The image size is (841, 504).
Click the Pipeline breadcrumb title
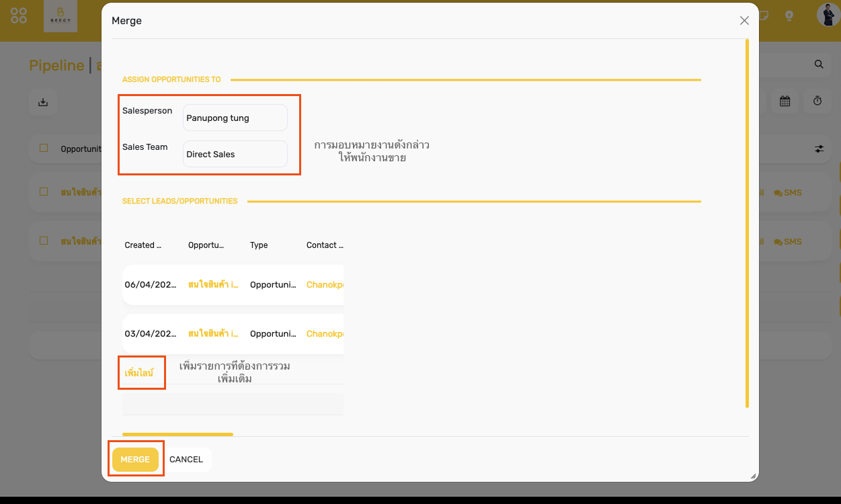tap(56, 65)
